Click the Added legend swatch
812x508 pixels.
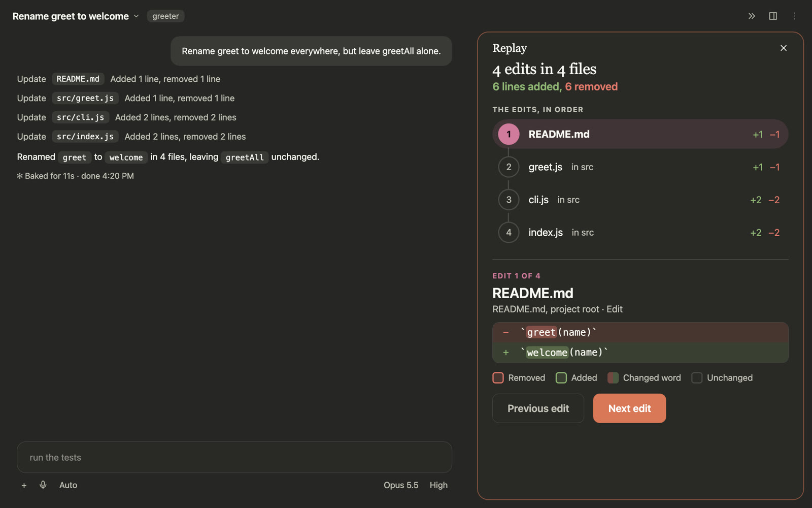click(561, 378)
